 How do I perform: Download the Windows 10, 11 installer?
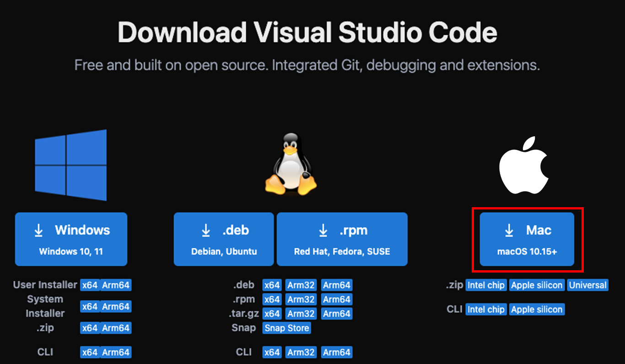tap(71, 239)
